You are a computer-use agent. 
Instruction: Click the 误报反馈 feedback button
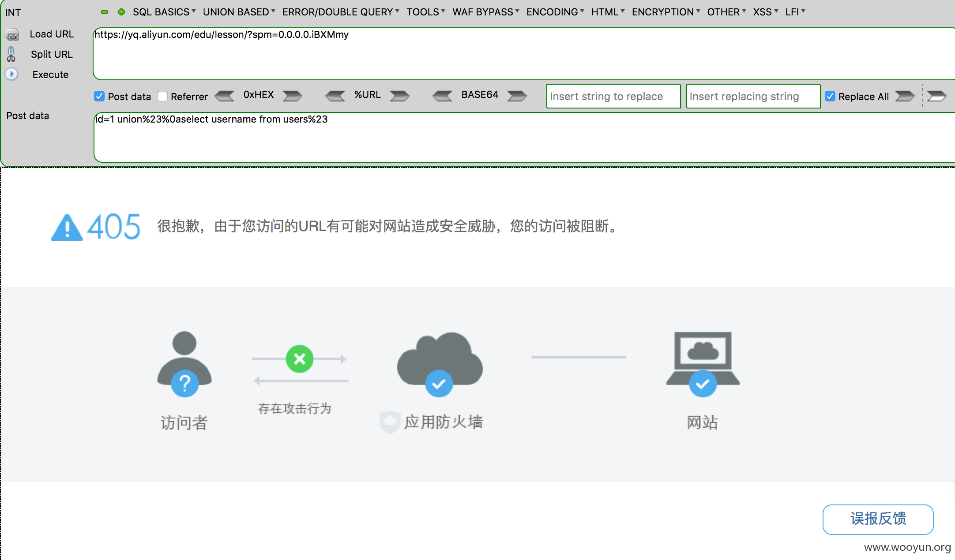point(878,519)
